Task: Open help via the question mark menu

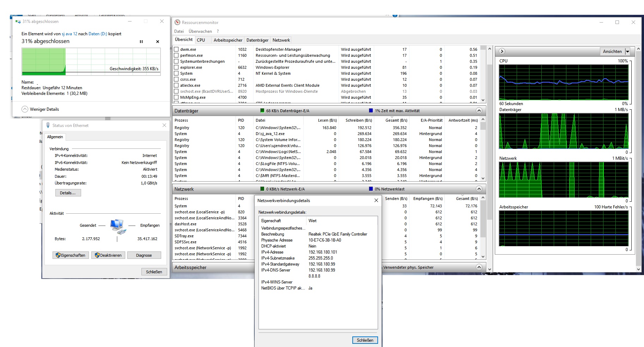Action: point(218,31)
